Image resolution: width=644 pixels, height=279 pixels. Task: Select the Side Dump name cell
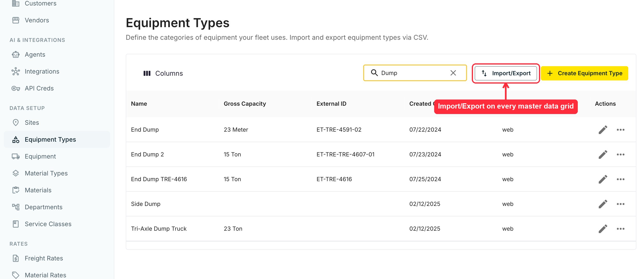tap(146, 204)
